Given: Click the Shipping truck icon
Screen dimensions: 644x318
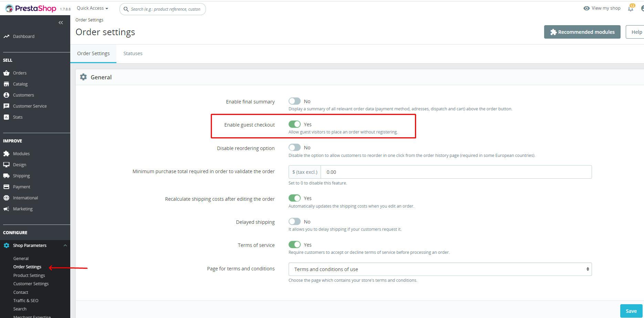Looking at the screenshot, I should (x=6, y=176).
